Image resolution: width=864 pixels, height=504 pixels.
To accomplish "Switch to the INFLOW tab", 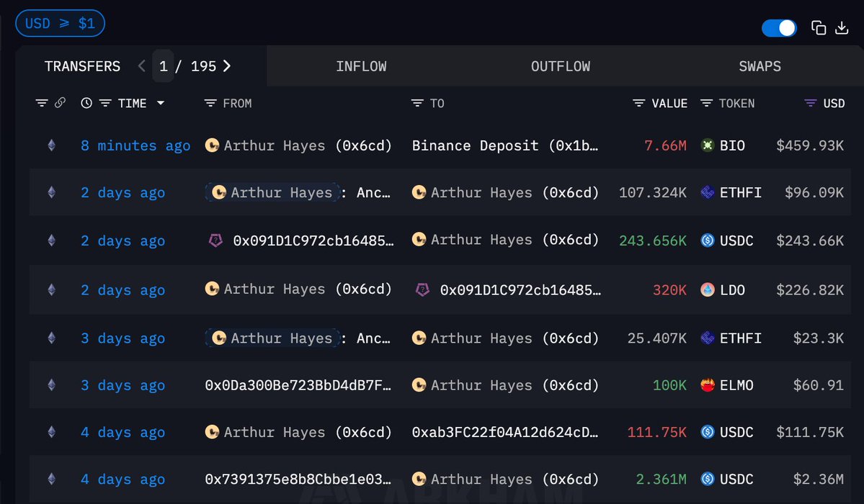I will [361, 66].
